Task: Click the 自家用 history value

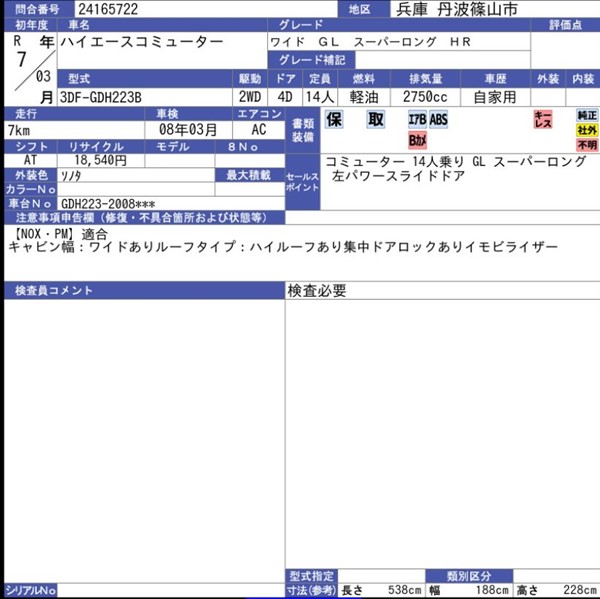Action: [495, 97]
